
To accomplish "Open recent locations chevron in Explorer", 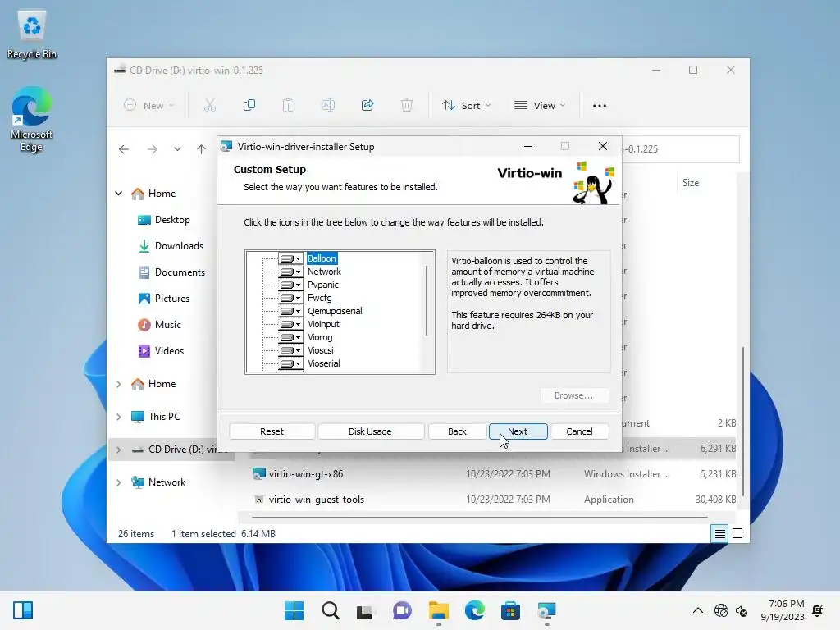I will (x=177, y=149).
